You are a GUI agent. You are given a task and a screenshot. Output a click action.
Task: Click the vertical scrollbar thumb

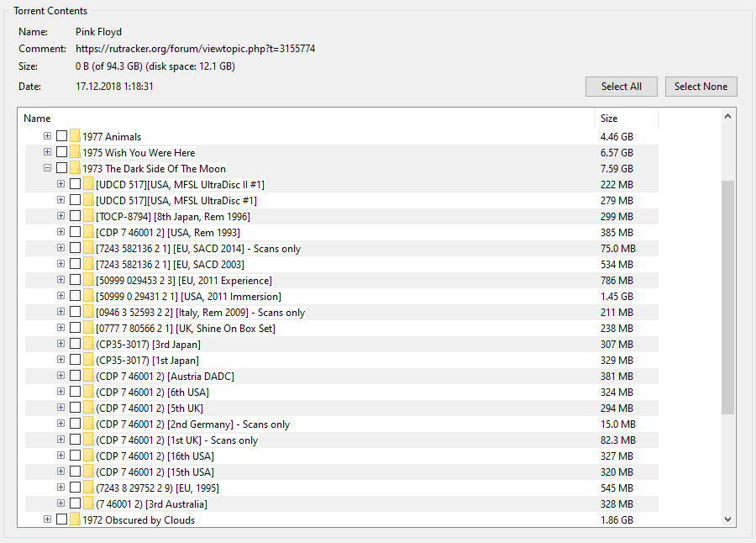click(727, 296)
